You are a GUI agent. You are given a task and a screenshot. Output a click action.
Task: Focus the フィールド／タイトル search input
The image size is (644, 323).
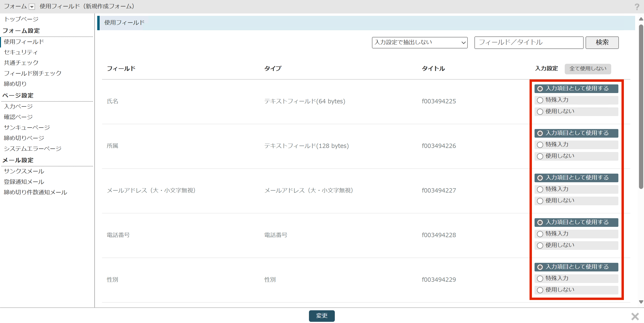coord(529,43)
